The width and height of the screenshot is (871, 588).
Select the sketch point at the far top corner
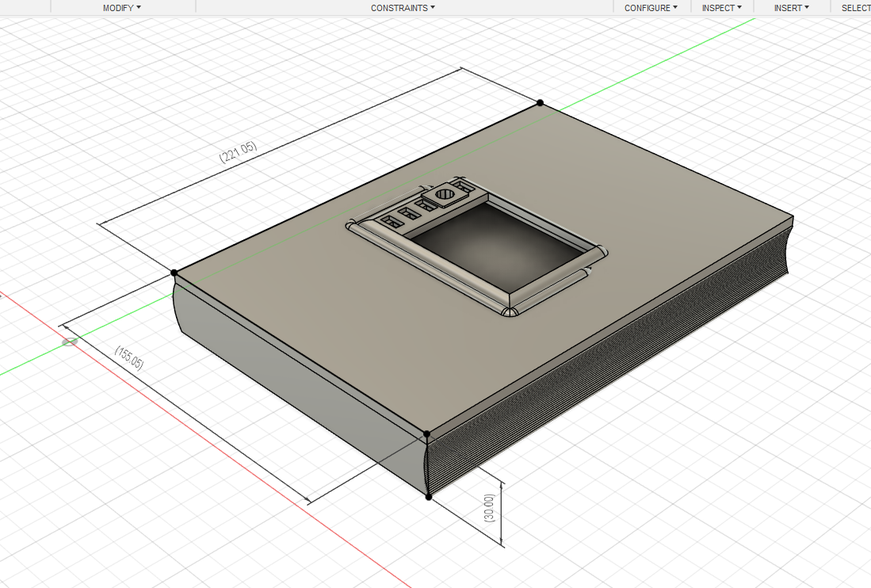[x=541, y=103]
